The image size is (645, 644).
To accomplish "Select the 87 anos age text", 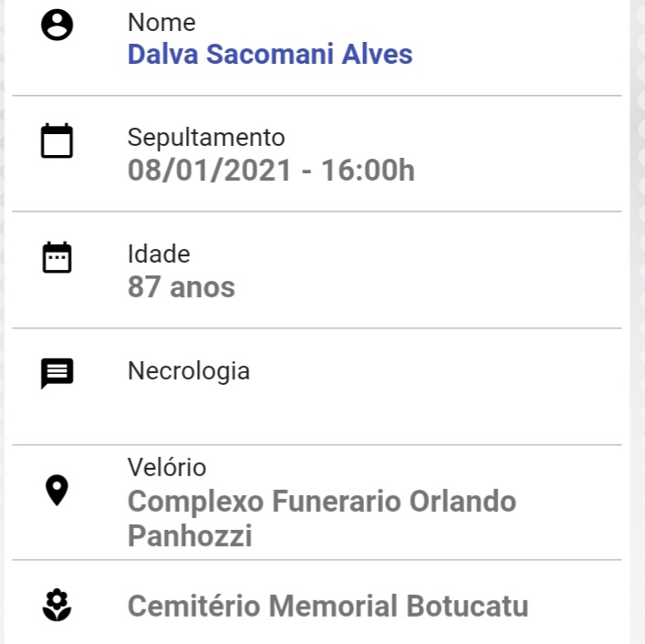I will tap(182, 286).
